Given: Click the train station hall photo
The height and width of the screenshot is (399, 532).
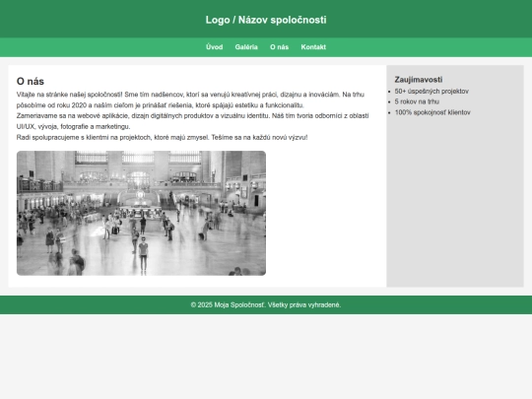Looking at the screenshot, I should tap(141, 213).
